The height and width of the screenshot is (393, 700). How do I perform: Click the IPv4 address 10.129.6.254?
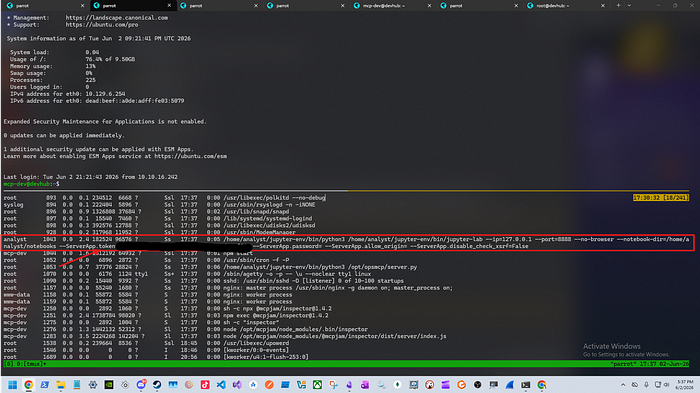pos(105,94)
